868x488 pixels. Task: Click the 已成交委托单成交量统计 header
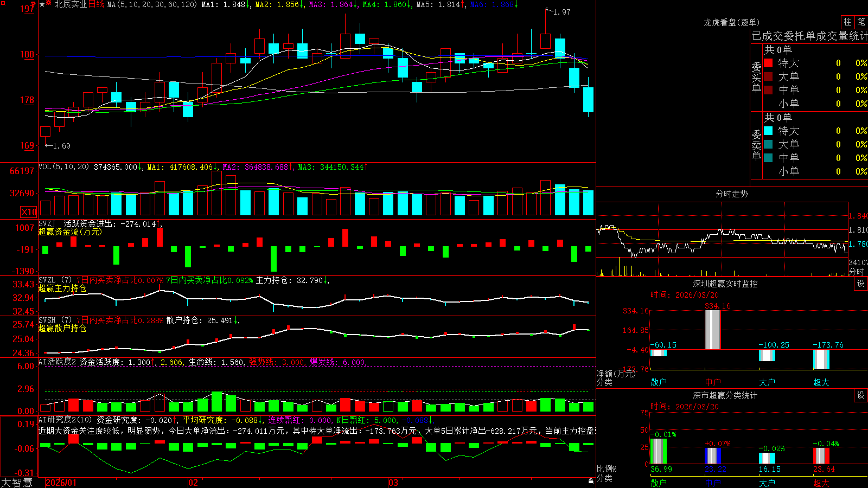809,36
